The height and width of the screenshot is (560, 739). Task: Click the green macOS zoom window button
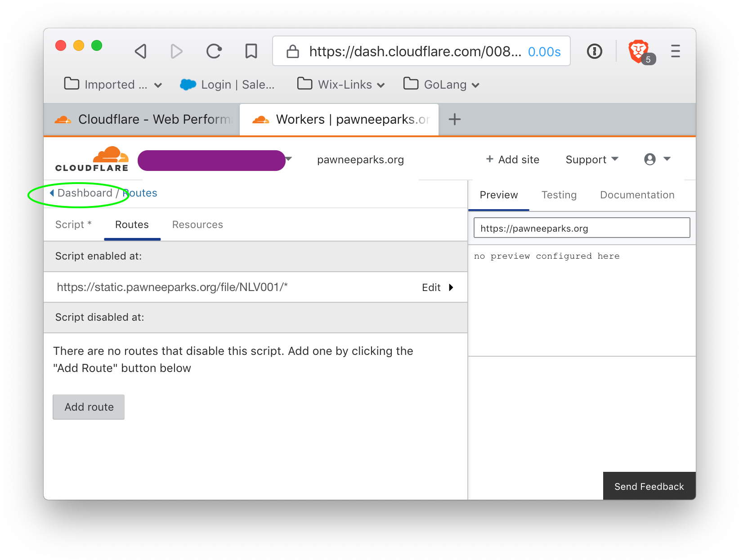pos(97,45)
